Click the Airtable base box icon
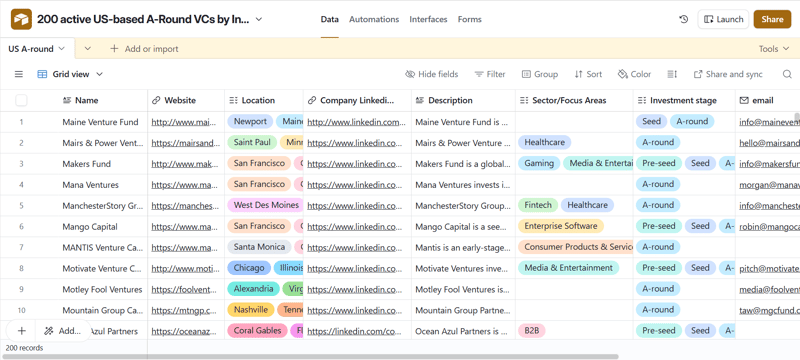This screenshot has width=800, height=360. [21, 19]
